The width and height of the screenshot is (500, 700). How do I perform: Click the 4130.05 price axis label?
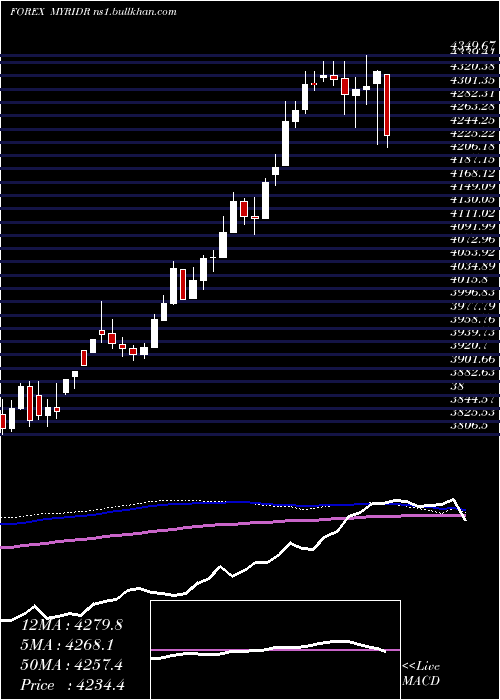474,199
